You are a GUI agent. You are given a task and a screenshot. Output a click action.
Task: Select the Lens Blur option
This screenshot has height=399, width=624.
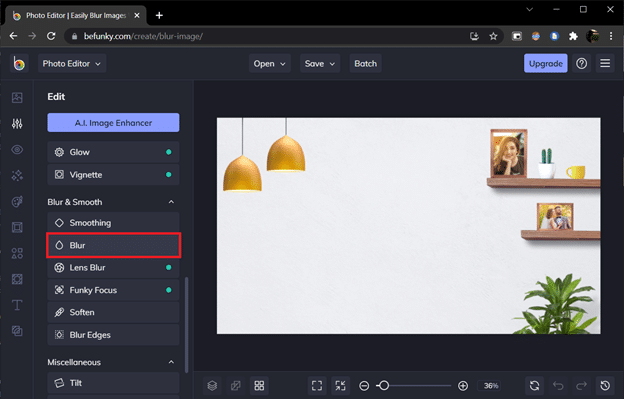(113, 268)
